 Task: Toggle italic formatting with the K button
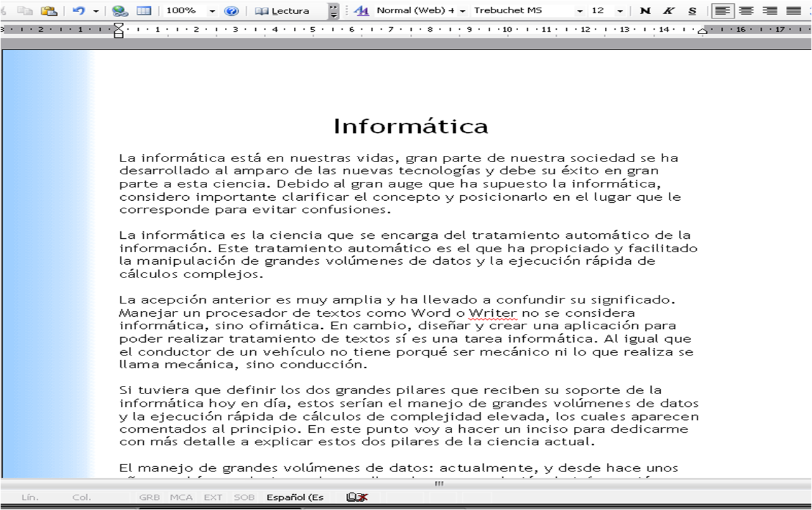pyautogui.click(x=668, y=11)
